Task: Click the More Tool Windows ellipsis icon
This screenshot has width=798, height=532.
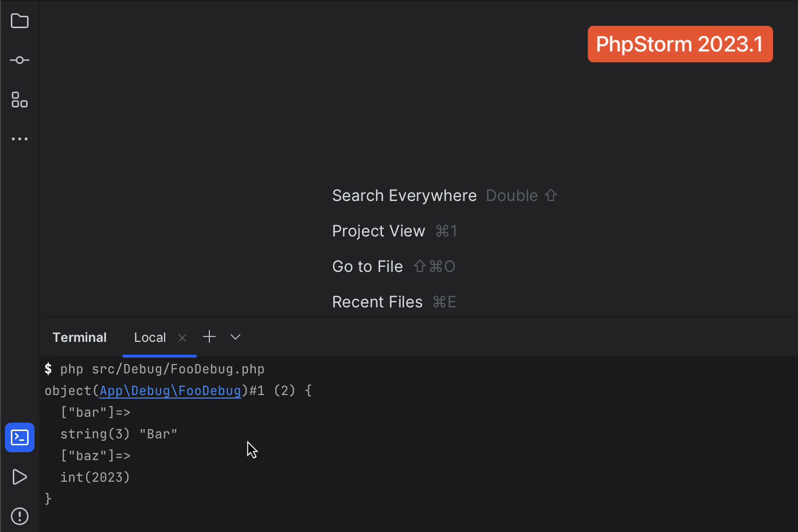Action: coord(20,138)
